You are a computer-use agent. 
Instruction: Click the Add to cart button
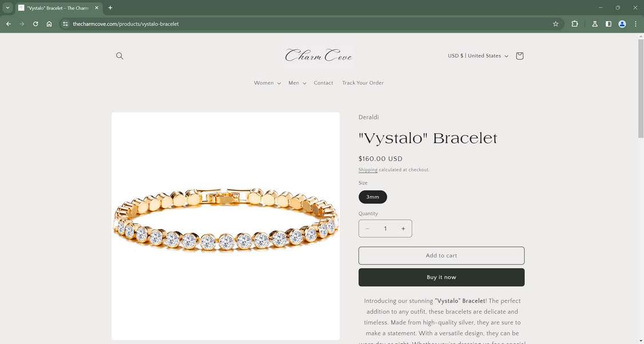pyautogui.click(x=442, y=255)
